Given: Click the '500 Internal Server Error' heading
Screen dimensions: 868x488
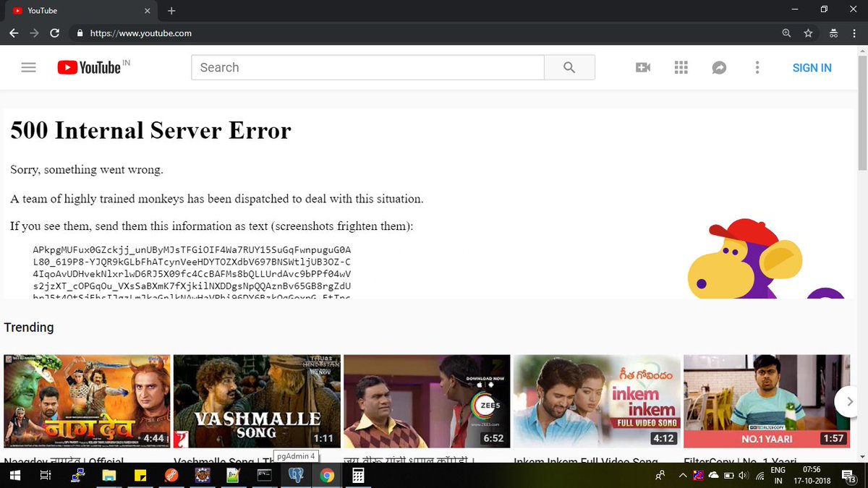Looking at the screenshot, I should coord(150,131).
